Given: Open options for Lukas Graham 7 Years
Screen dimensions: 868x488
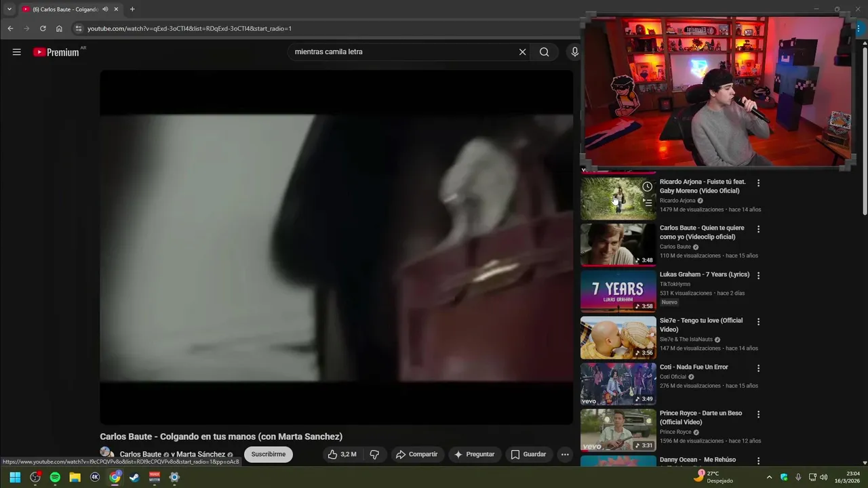Looking at the screenshot, I should pyautogui.click(x=758, y=275).
